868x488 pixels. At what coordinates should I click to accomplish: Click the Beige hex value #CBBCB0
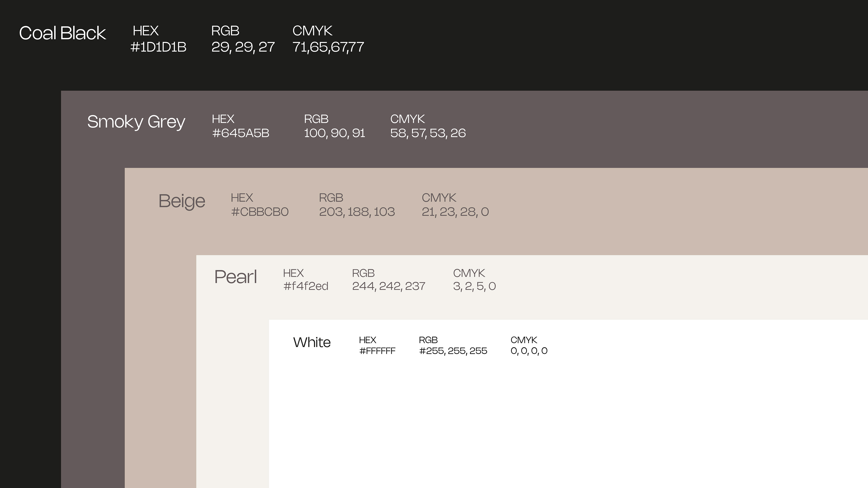coord(260,212)
